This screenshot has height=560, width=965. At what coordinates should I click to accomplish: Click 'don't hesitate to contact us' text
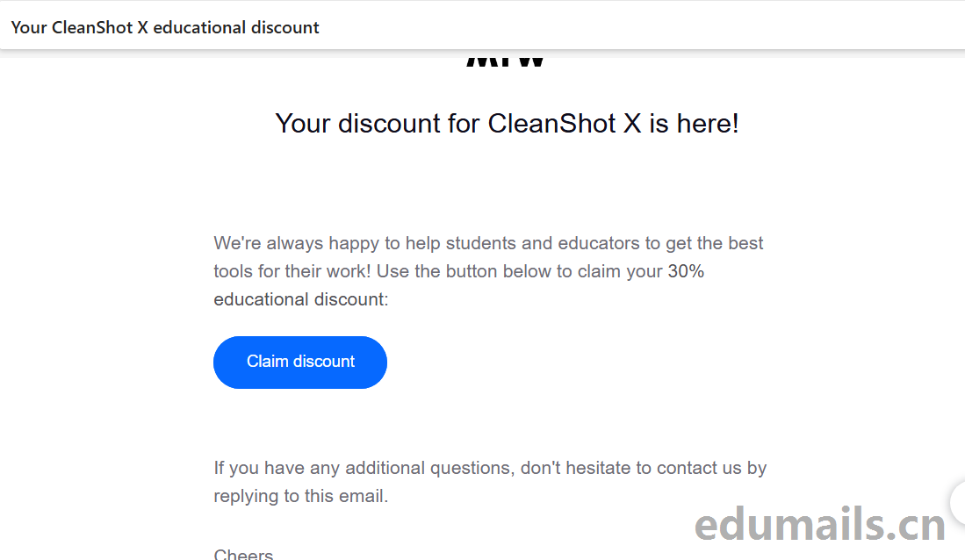pos(630,468)
